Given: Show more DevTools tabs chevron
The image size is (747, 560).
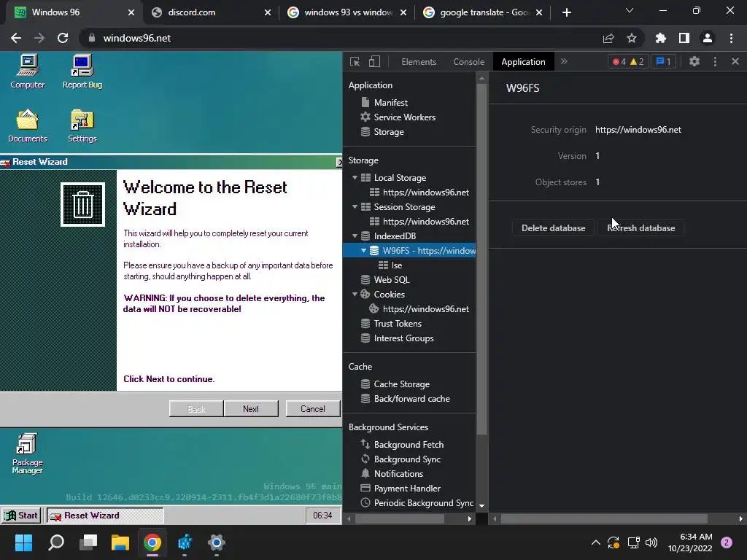Looking at the screenshot, I should (x=564, y=61).
